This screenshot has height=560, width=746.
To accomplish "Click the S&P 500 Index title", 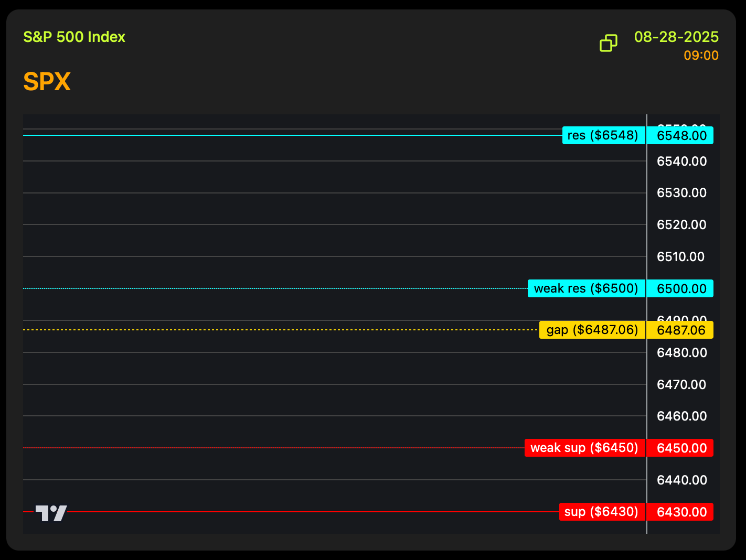I will pos(74,37).
